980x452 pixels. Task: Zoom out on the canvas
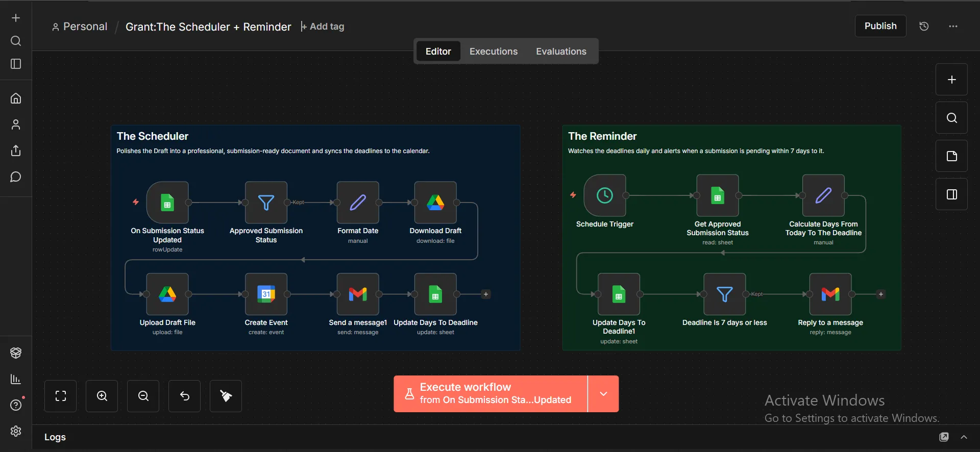(143, 396)
